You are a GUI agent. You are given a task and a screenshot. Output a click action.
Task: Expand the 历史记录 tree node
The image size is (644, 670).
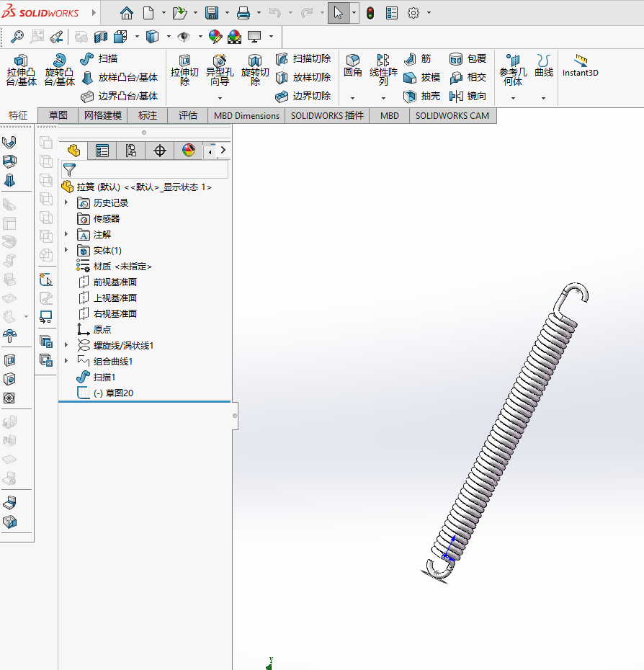point(66,202)
